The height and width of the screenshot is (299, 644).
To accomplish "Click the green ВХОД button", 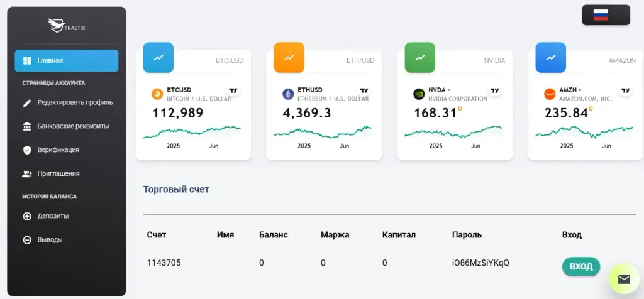I will (x=581, y=266).
